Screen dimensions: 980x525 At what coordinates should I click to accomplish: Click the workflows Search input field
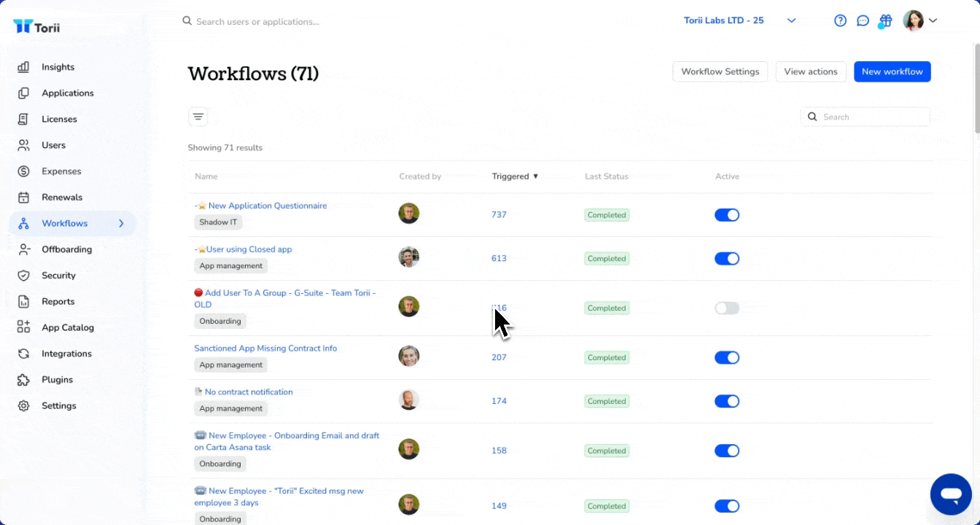point(866,117)
